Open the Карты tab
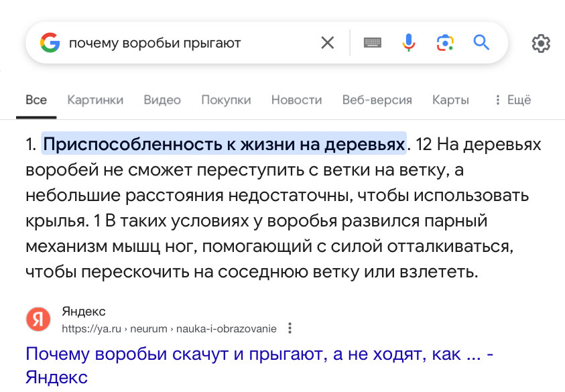 coord(450,100)
